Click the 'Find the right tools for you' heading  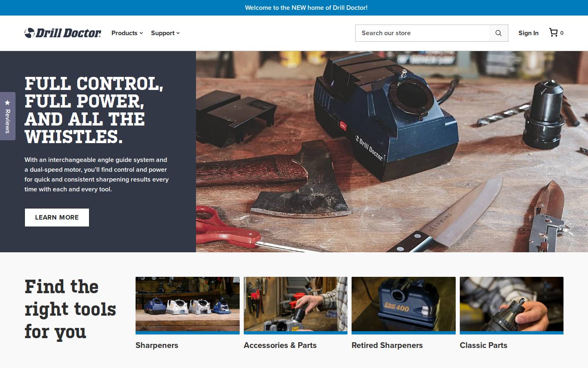[x=70, y=309]
